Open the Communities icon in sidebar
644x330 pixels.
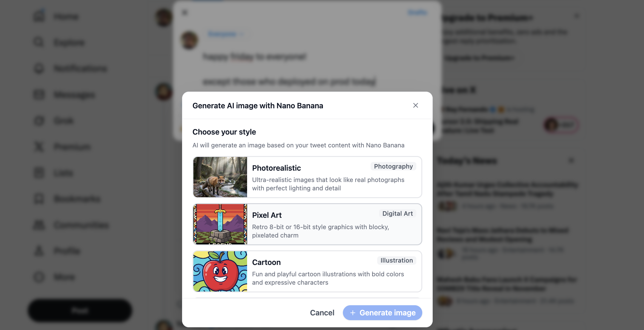point(39,225)
